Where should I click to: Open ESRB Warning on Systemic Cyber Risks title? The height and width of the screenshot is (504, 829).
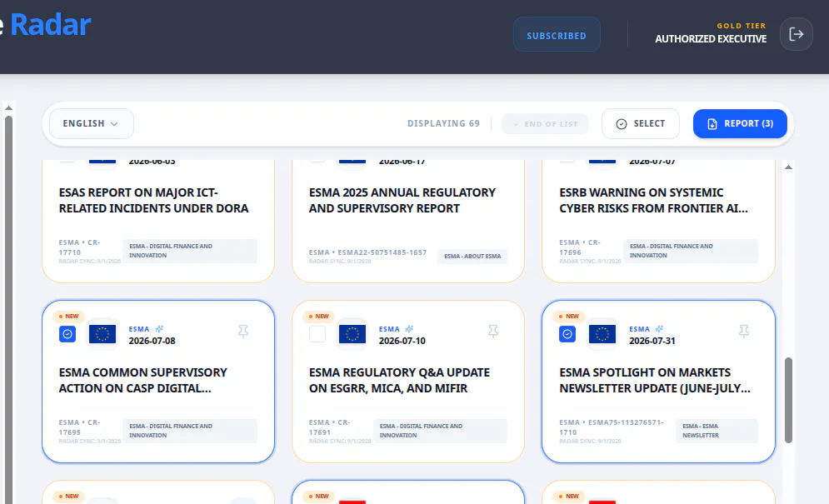coord(653,201)
